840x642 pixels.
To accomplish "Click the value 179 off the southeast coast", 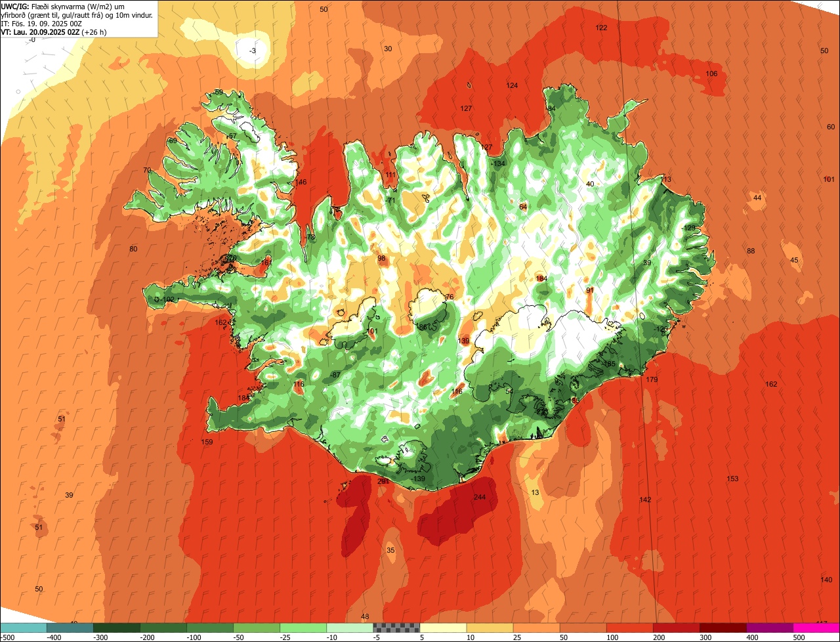I will point(652,380).
